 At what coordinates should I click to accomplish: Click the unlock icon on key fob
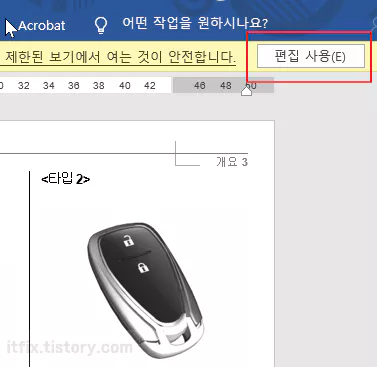[x=128, y=240]
